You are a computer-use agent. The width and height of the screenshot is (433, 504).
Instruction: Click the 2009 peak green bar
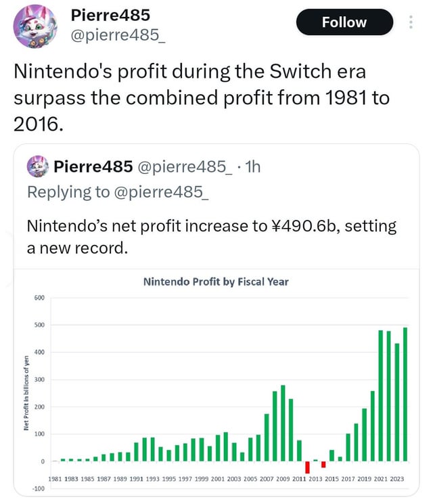click(283, 423)
